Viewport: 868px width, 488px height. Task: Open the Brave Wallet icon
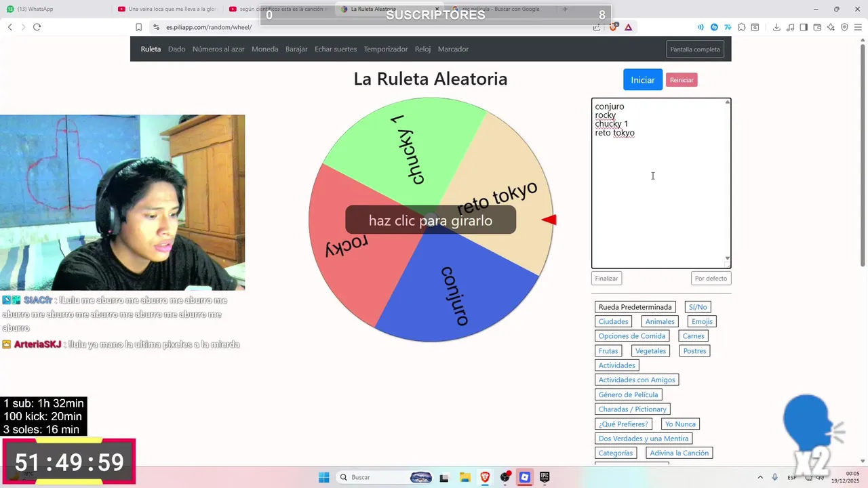click(x=817, y=27)
